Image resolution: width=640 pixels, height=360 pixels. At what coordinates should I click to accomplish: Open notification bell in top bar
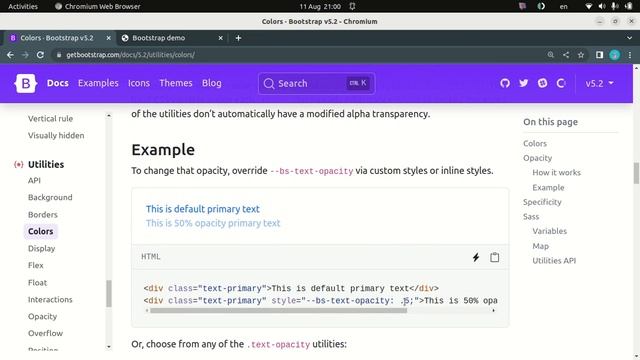[x=352, y=6]
